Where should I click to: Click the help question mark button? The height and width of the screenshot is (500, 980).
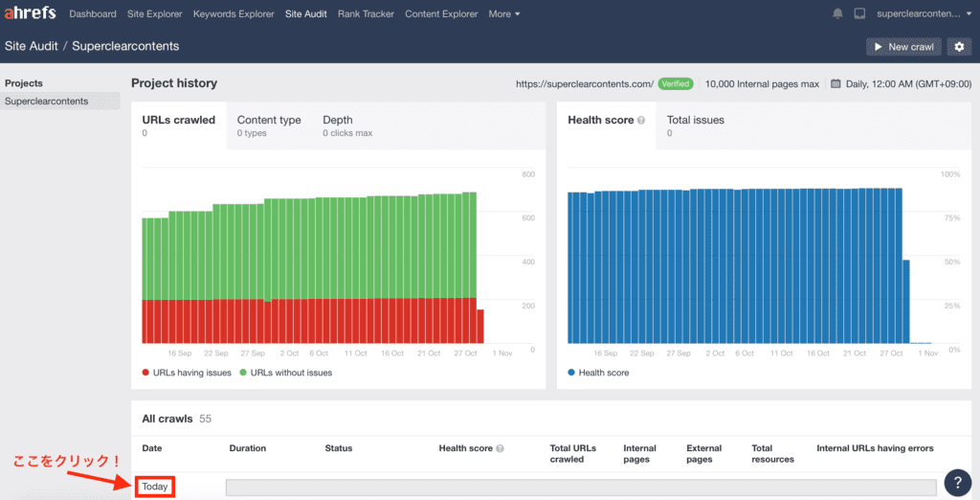(x=957, y=482)
